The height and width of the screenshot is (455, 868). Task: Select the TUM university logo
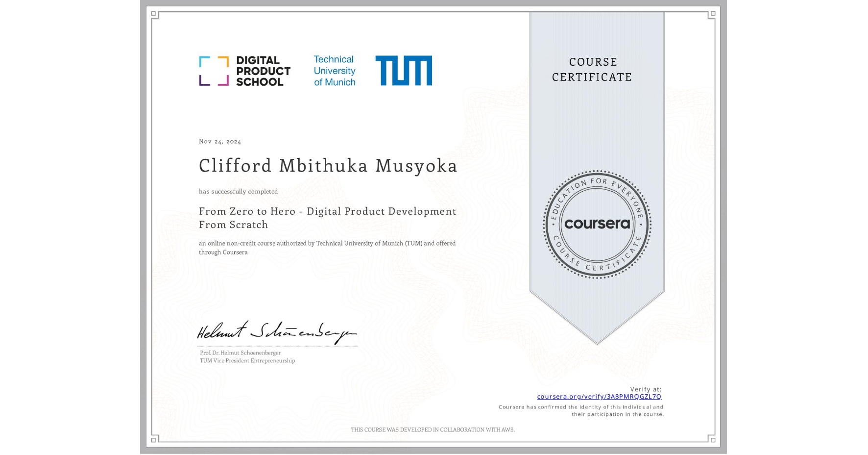click(x=404, y=70)
